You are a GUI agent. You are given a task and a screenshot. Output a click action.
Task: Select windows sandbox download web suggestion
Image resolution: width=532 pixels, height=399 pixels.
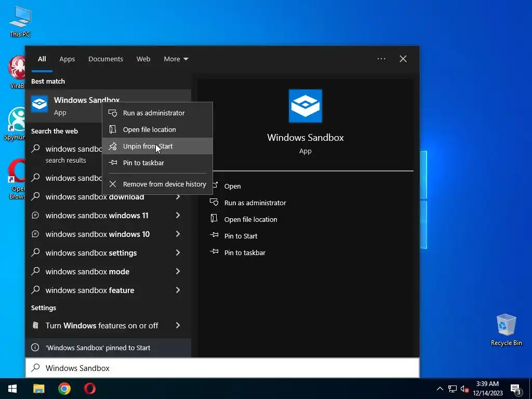(95, 197)
